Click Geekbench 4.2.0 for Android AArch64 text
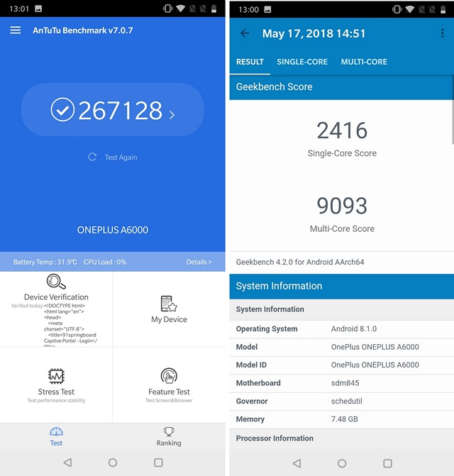The height and width of the screenshot is (476, 454). pyautogui.click(x=300, y=262)
